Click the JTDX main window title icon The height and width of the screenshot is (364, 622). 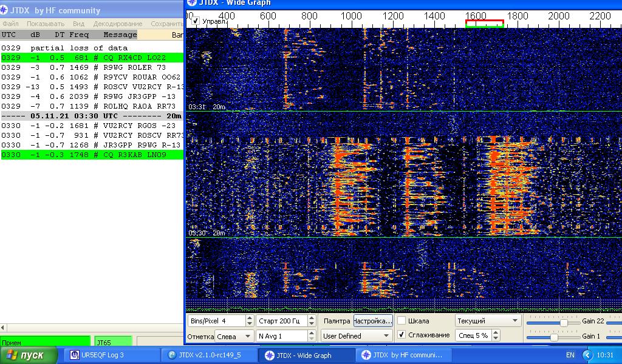tap(5, 10)
